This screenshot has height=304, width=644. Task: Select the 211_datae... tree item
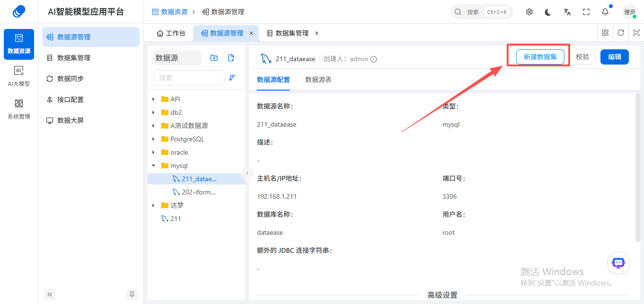click(197, 179)
